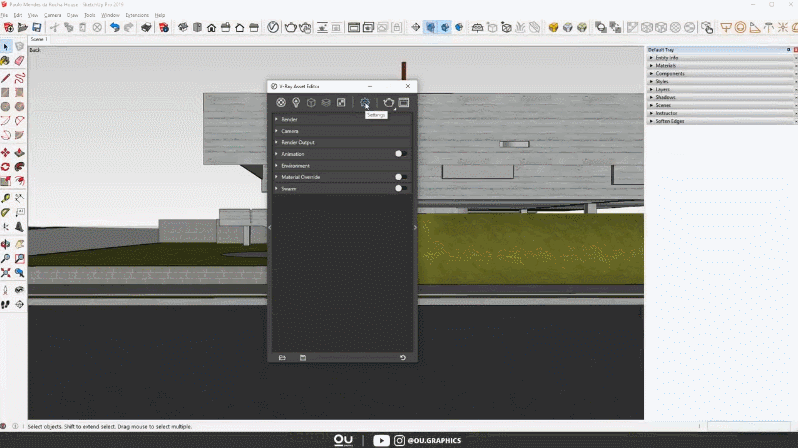Turn on the Swarm toggle
Viewport: 798px width, 448px height.
pos(400,188)
